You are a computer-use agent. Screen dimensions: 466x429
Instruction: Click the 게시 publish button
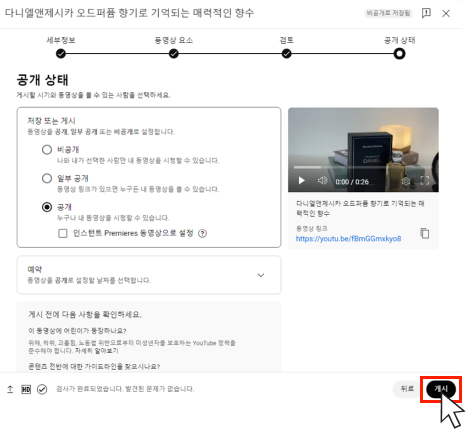[x=441, y=389]
